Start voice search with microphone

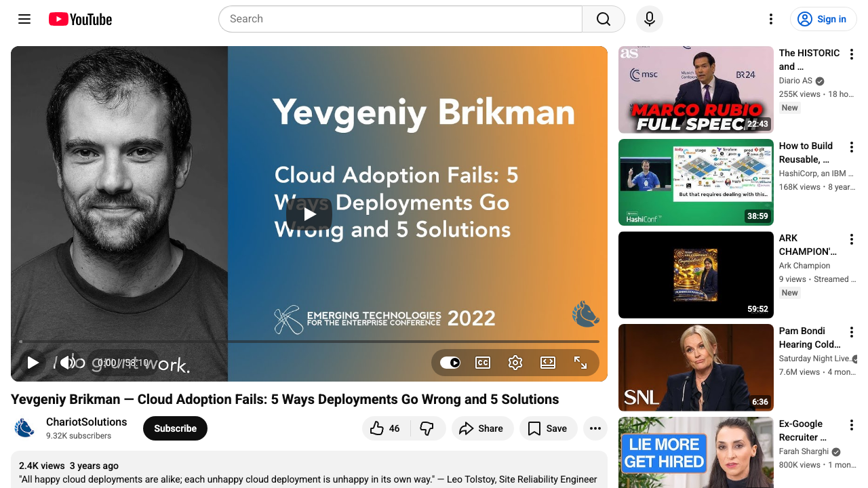pyautogui.click(x=650, y=19)
